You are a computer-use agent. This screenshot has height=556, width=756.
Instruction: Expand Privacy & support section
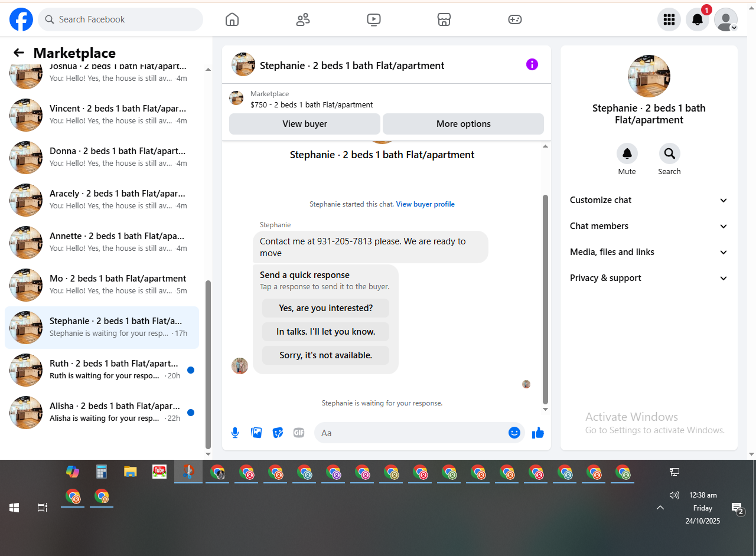point(649,278)
